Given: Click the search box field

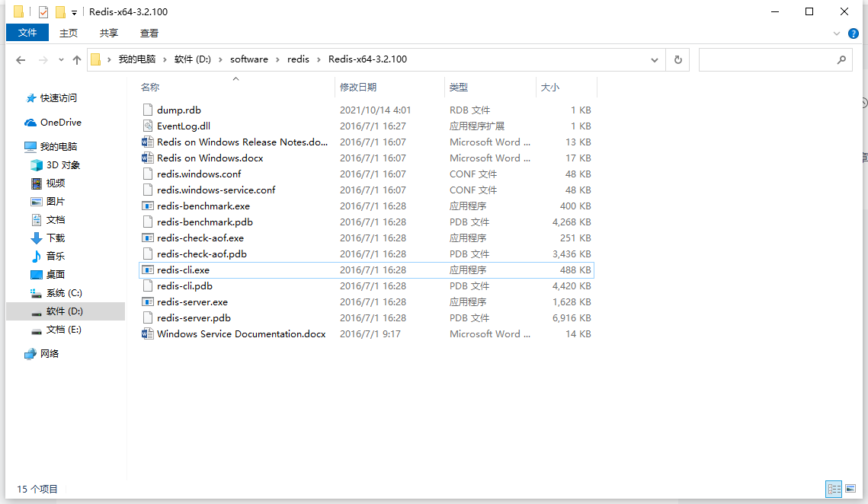Looking at the screenshot, I should click(x=774, y=59).
